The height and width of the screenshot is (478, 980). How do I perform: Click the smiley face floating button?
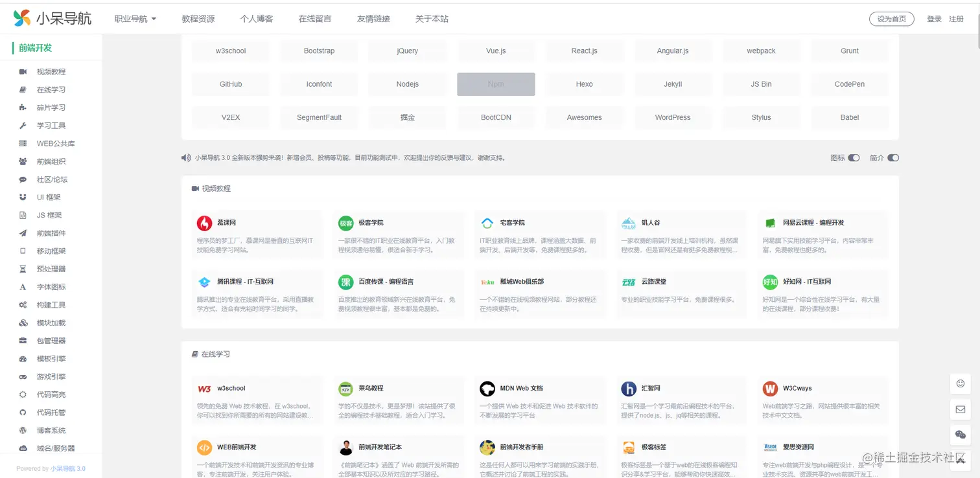coord(961,383)
